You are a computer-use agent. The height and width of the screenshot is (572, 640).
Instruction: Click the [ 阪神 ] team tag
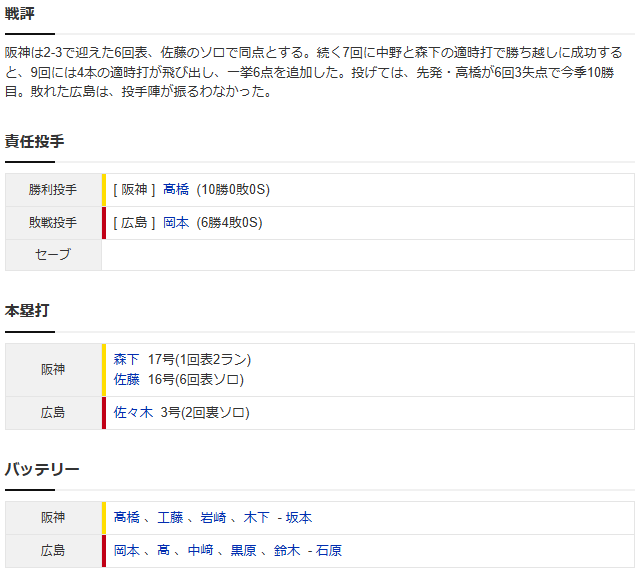click(x=134, y=189)
